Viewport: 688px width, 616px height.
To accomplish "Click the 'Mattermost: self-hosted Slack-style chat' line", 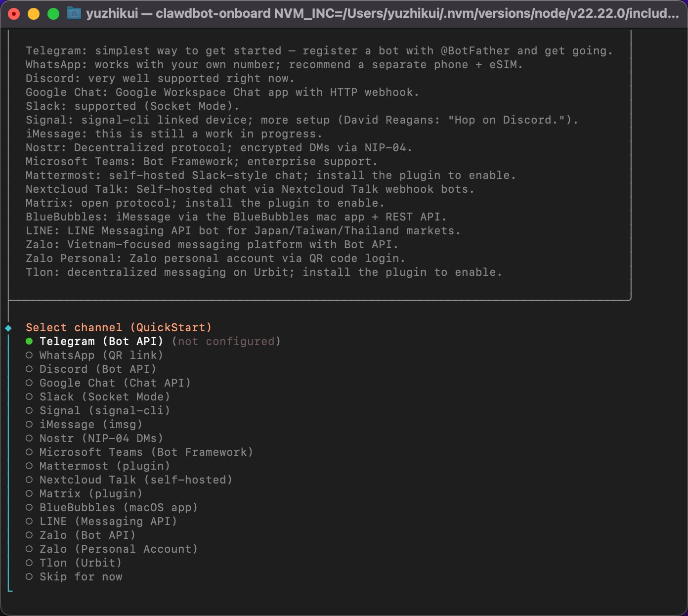I will 271,176.
